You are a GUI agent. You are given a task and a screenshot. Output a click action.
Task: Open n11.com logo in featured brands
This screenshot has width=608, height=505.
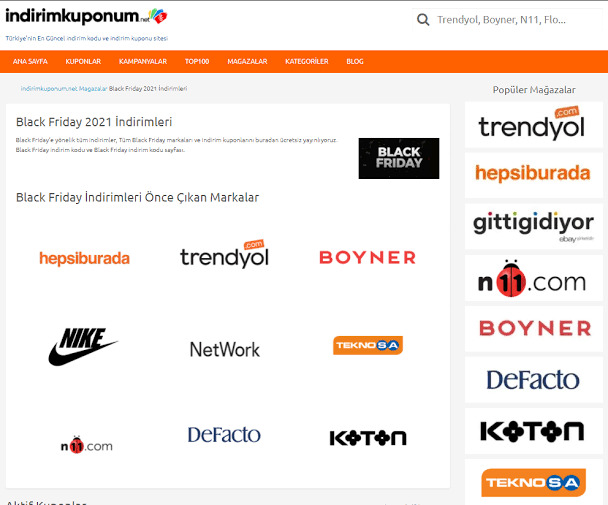click(86, 444)
